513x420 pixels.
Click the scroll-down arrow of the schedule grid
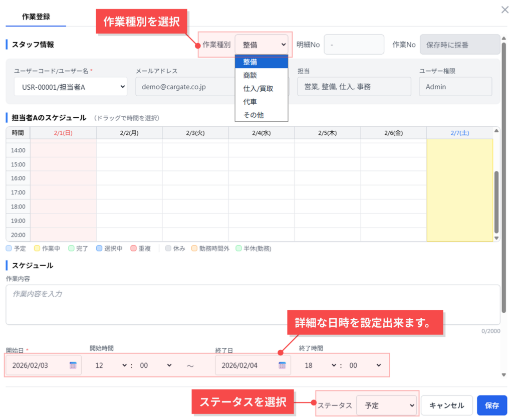(x=496, y=238)
